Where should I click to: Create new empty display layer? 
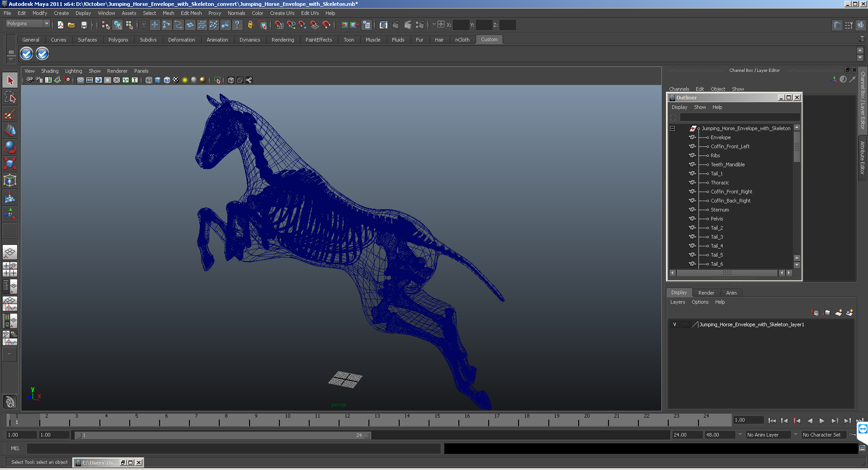pyautogui.click(x=839, y=312)
